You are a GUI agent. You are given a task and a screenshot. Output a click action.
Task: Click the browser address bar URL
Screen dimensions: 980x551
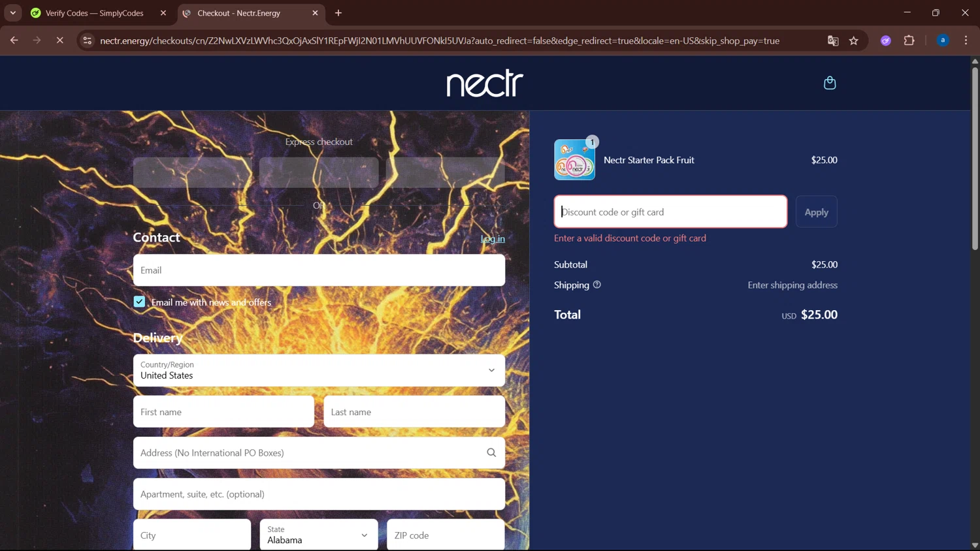click(440, 40)
